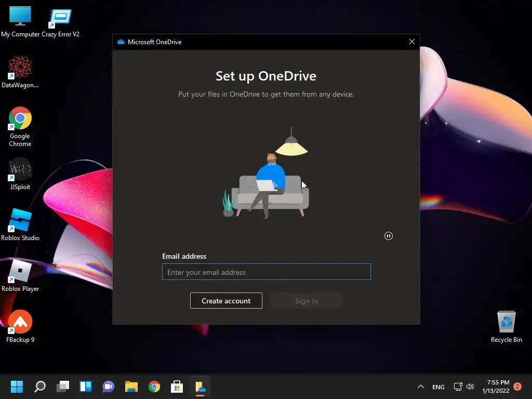Viewport: 532px width, 399px height.
Task: Open Task View on taskbar
Action: [x=63, y=387]
